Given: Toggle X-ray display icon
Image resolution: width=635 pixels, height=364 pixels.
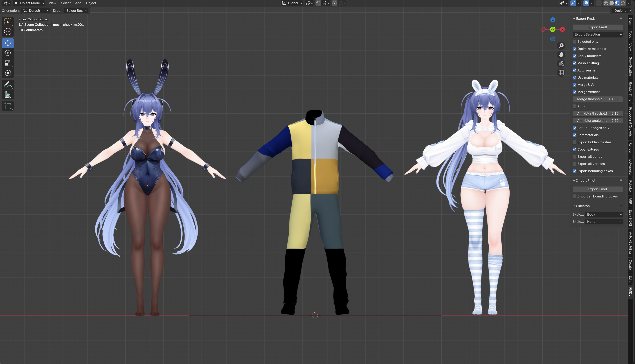Looking at the screenshot, I should coord(598,3).
